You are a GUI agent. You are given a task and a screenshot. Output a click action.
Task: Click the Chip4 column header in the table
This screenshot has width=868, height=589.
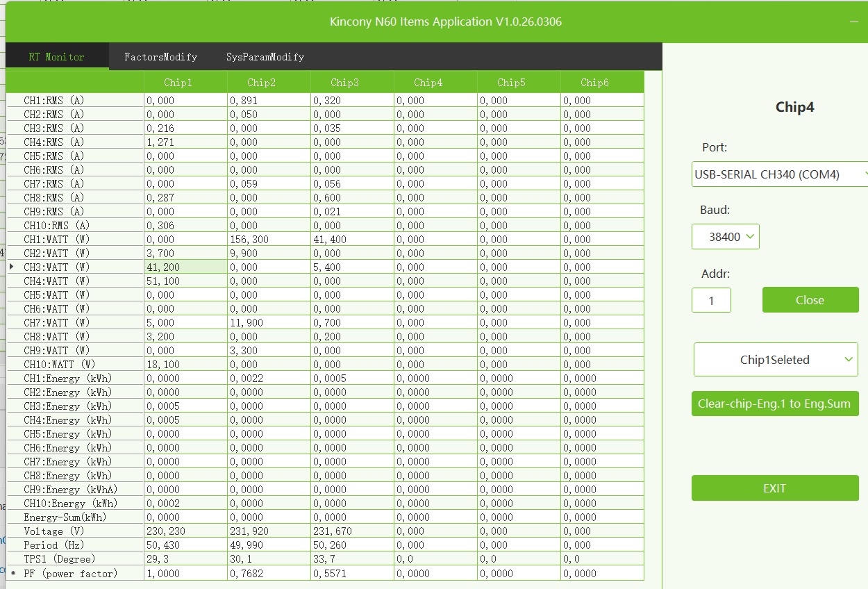[x=428, y=83]
